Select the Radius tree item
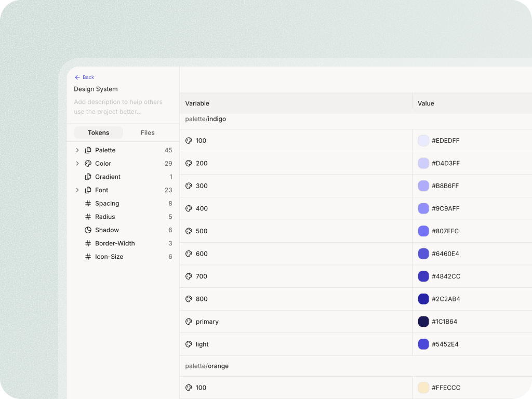This screenshot has width=532, height=399. click(x=123, y=217)
